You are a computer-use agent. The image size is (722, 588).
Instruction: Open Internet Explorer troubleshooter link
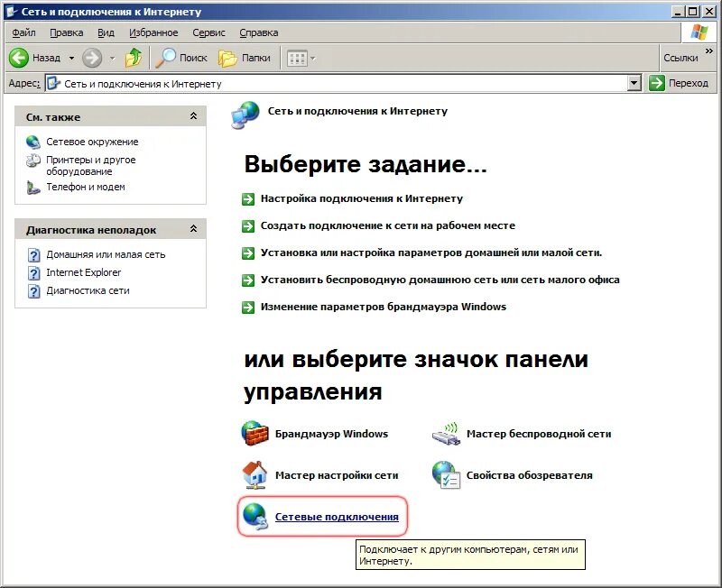coord(83,272)
